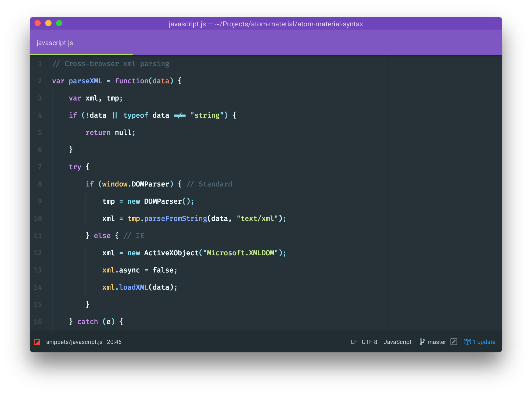Click the "Microsoft.XMLDOM" string in code
Viewport: 532px width, 395px height.
[240, 253]
